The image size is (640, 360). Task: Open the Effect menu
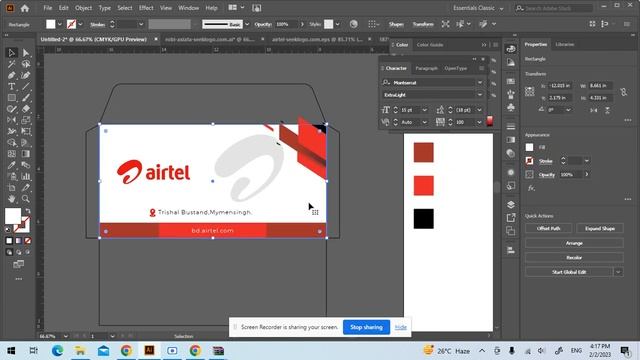[146, 8]
